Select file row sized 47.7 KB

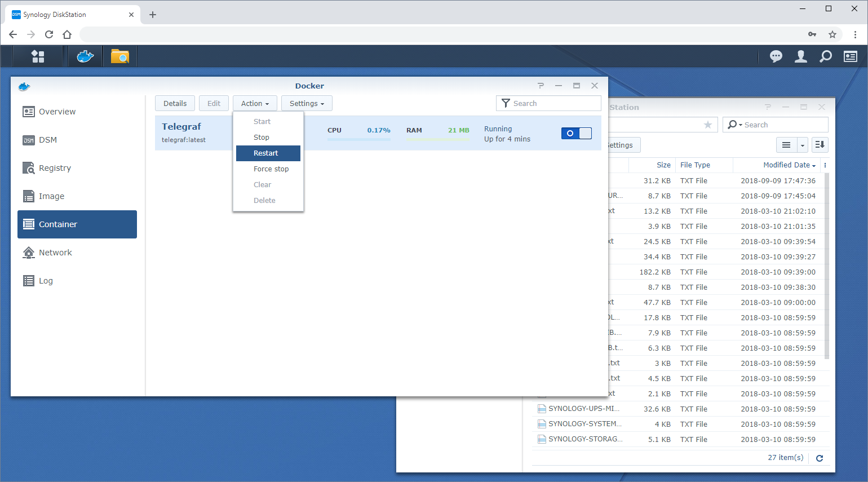[x=716, y=303]
